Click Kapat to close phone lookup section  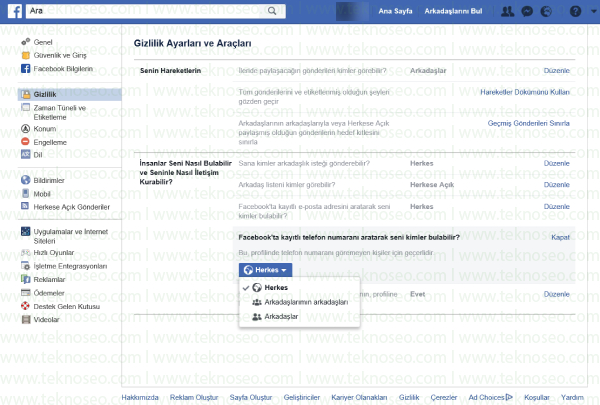coord(561,237)
